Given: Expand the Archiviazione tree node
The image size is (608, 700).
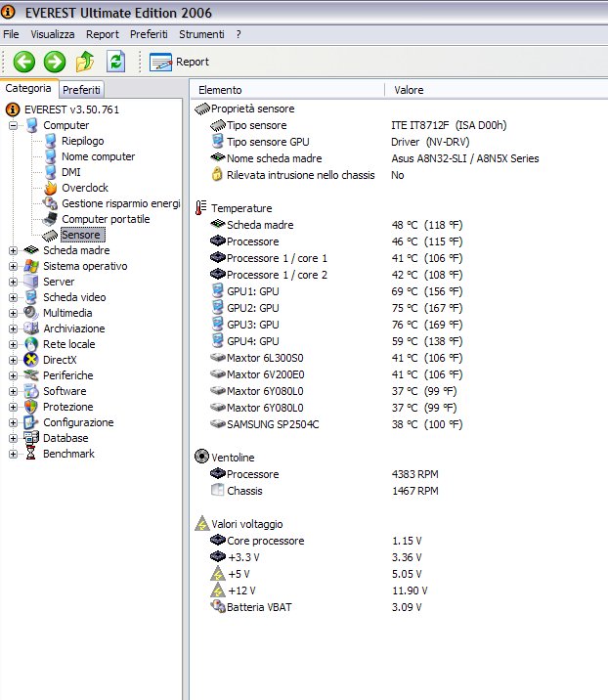Looking at the screenshot, I should (13, 328).
